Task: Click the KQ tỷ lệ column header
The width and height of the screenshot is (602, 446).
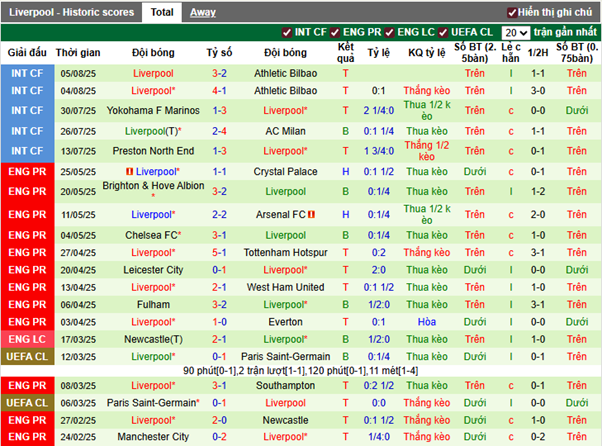Action: point(427,53)
